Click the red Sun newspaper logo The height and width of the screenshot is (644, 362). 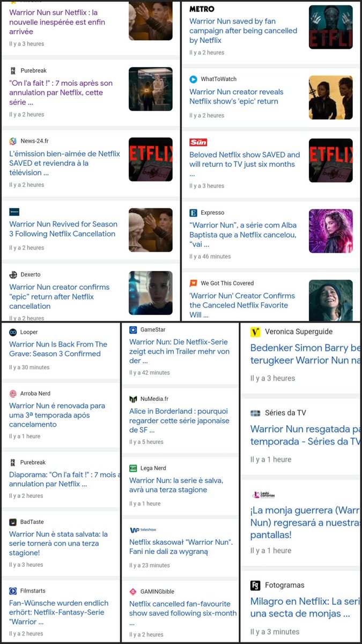pos(198,142)
